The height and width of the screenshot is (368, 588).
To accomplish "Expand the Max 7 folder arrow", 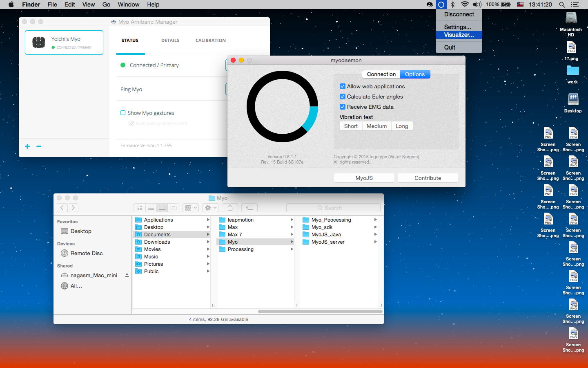I will [x=292, y=235].
